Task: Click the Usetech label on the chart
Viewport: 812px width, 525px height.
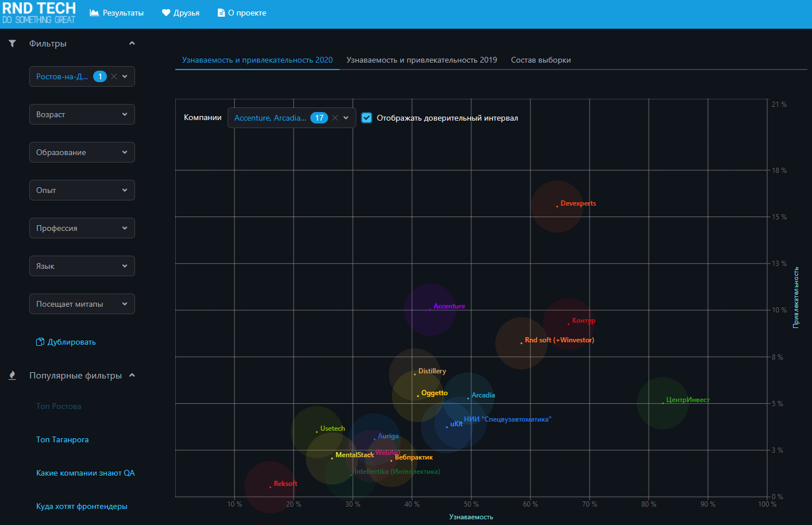Action: tap(333, 429)
